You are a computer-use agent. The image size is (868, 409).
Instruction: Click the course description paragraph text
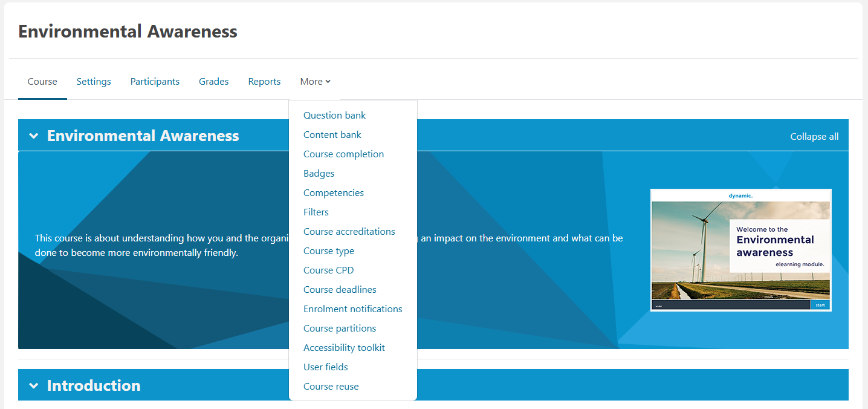click(329, 246)
